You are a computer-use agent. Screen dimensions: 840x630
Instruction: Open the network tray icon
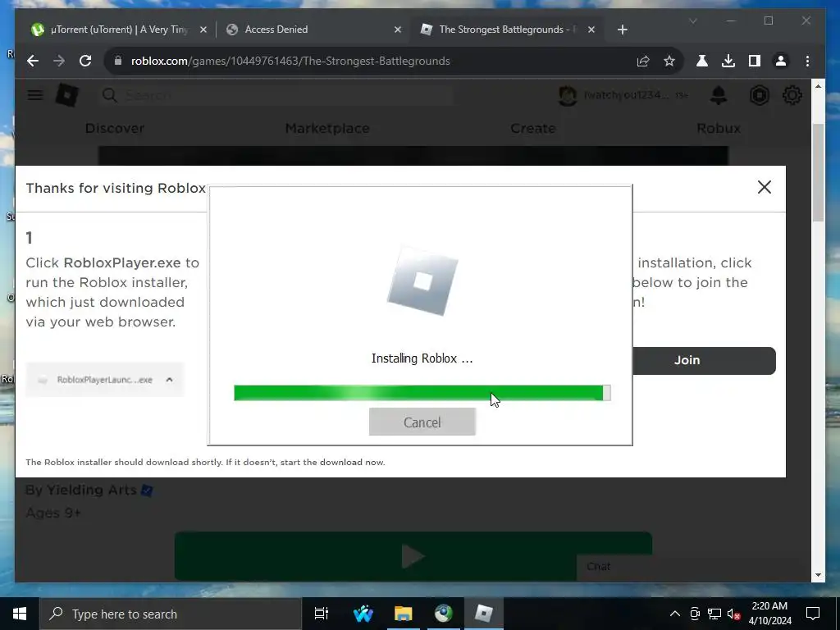click(x=714, y=614)
